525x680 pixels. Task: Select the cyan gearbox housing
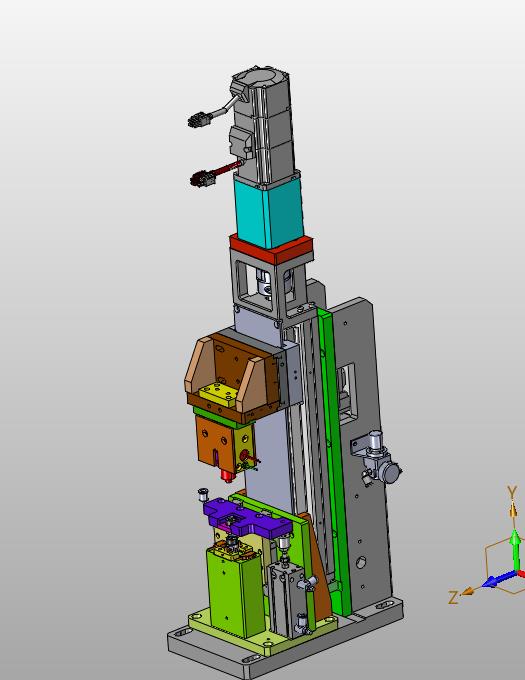[270, 213]
